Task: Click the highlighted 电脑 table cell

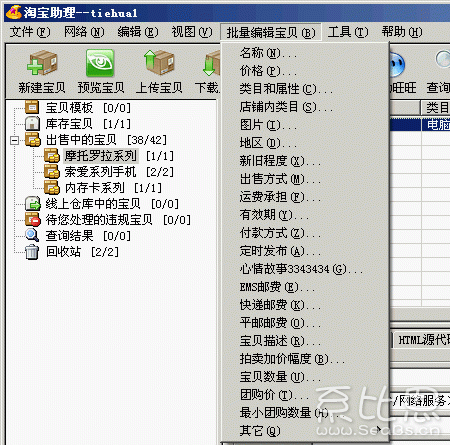Action: click(x=436, y=125)
